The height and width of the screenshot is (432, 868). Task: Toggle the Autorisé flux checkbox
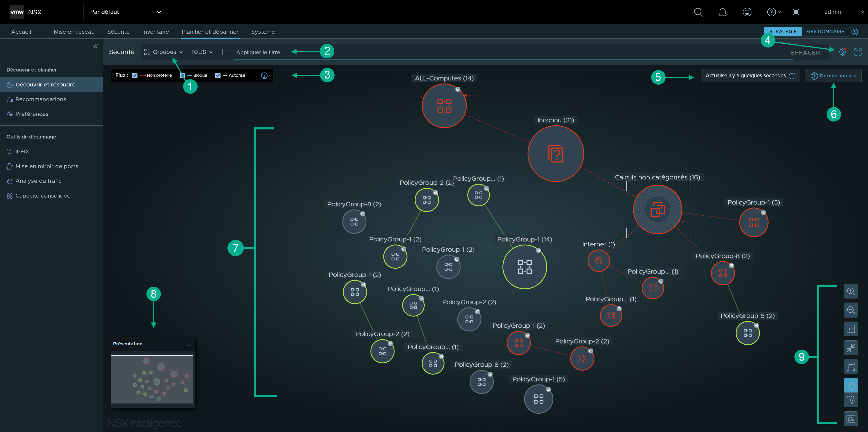pyautogui.click(x=218, y=76)
